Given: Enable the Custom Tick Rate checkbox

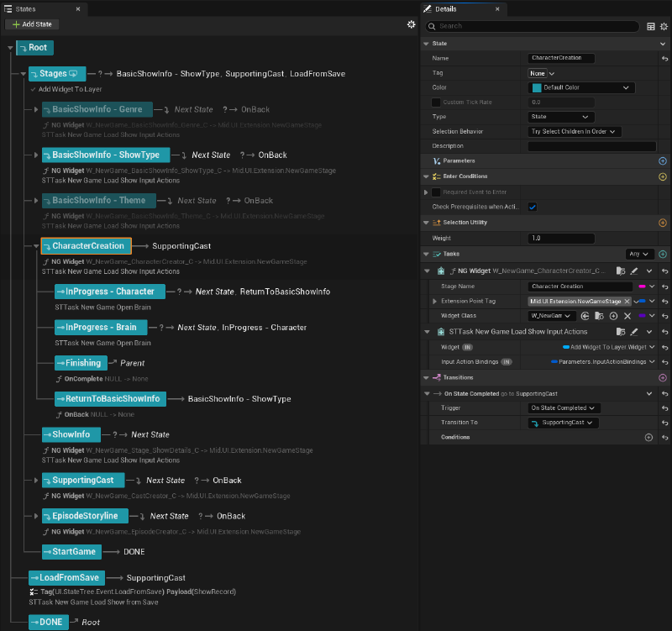Looking at the screenshot, I should (436, 103).
